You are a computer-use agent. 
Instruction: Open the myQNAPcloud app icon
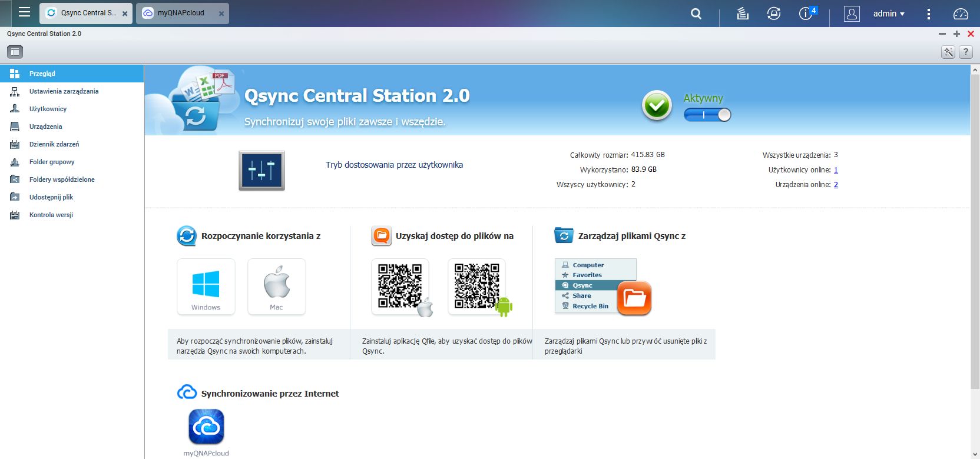(206, 427)
